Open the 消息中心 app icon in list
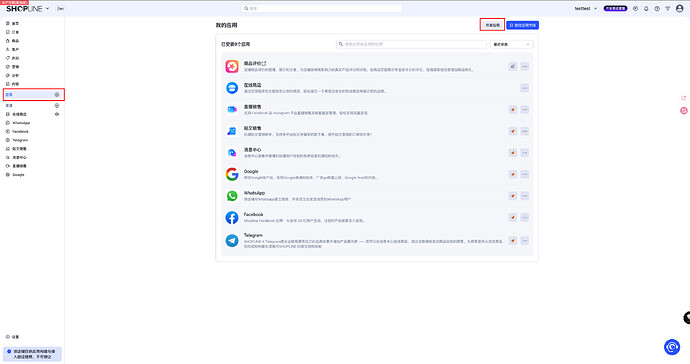 (232, 153)
